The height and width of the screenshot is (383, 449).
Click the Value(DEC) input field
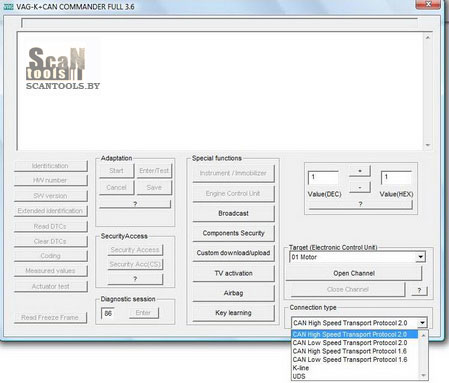(x=323, y=177)
